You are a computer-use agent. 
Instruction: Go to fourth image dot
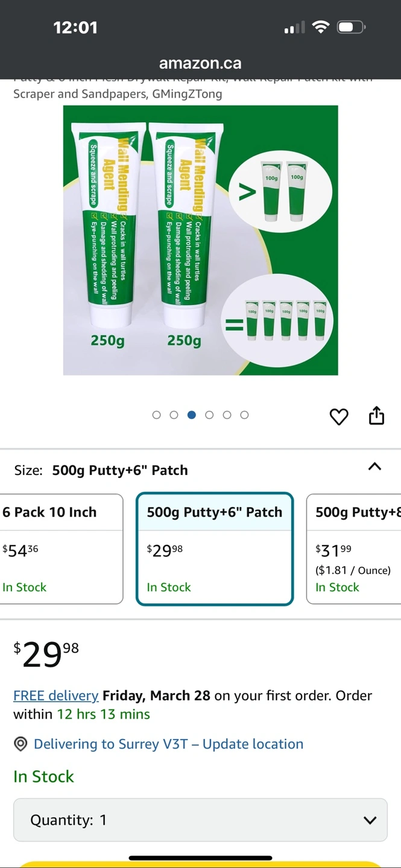coord(209,415)
